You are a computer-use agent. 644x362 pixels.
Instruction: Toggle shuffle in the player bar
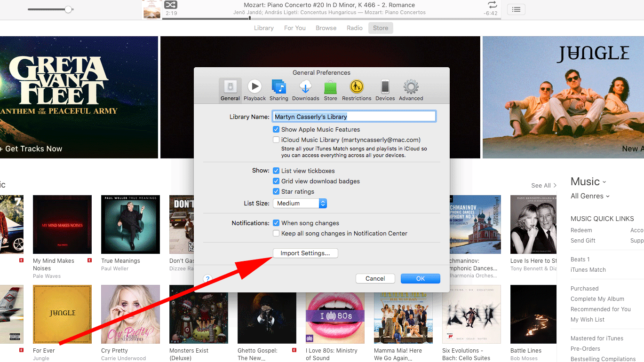[x=170, y=5]
